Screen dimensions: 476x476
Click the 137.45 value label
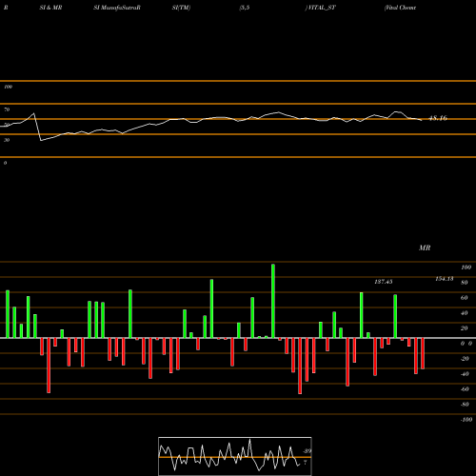(384, 282)
